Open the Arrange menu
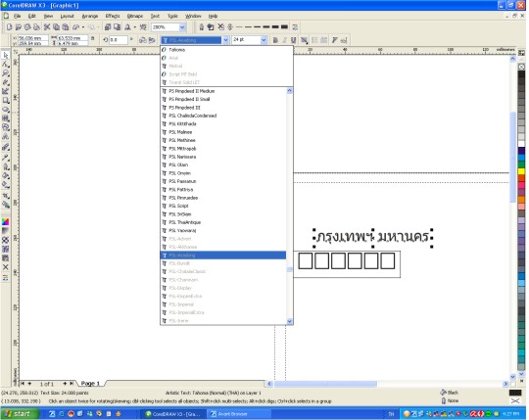Image resolution: width=529 pixels, height=420 pixels. point(90,16)
